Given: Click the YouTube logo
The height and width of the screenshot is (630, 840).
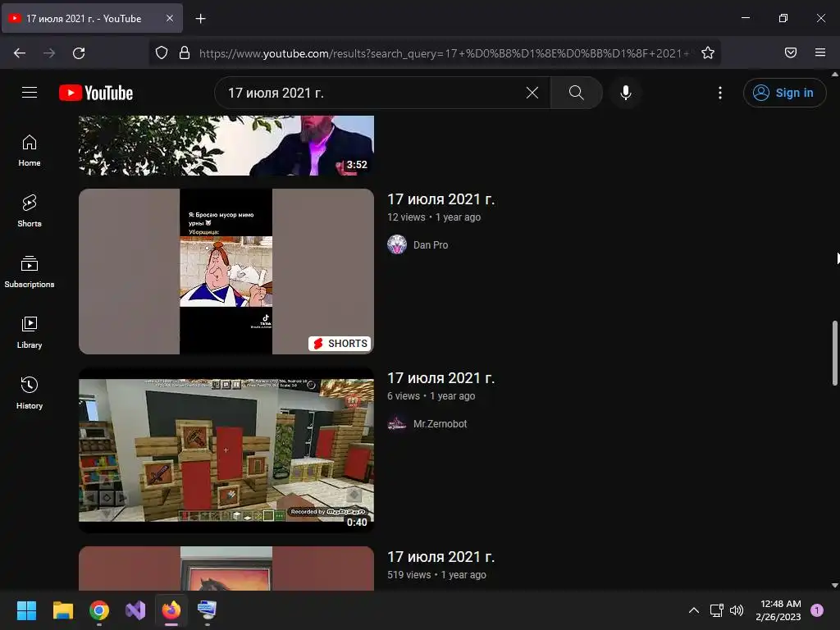Looking at the screenshot, I should click(96, 93).
